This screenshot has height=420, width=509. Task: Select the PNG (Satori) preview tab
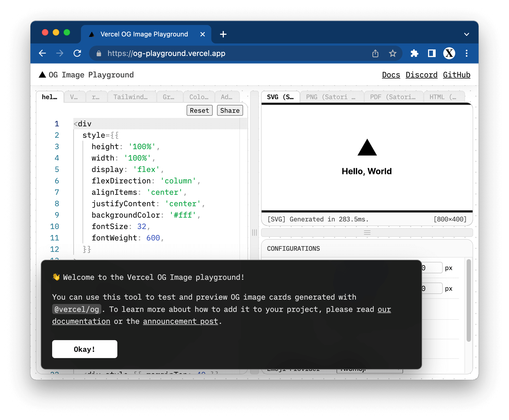pos(331,97)
